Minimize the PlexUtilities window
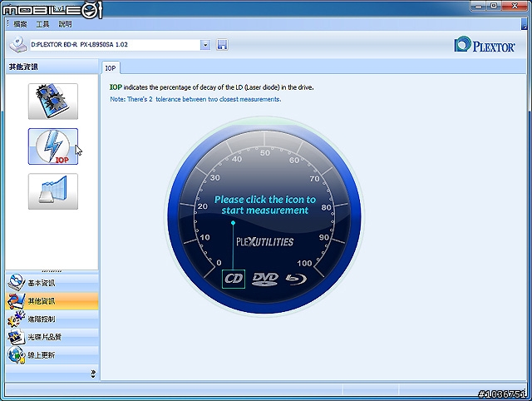Screen dimensions: 532x401 tap(479, 6)
